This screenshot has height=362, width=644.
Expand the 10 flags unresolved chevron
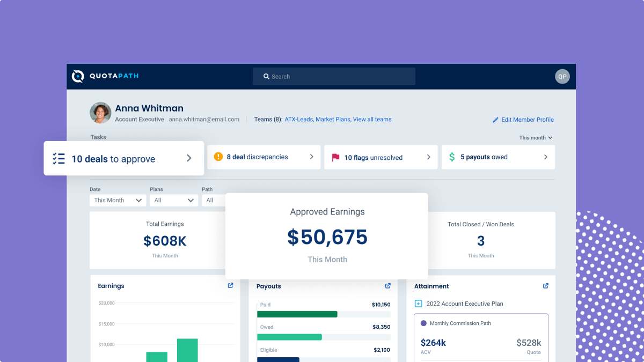[x=429, y=157]
